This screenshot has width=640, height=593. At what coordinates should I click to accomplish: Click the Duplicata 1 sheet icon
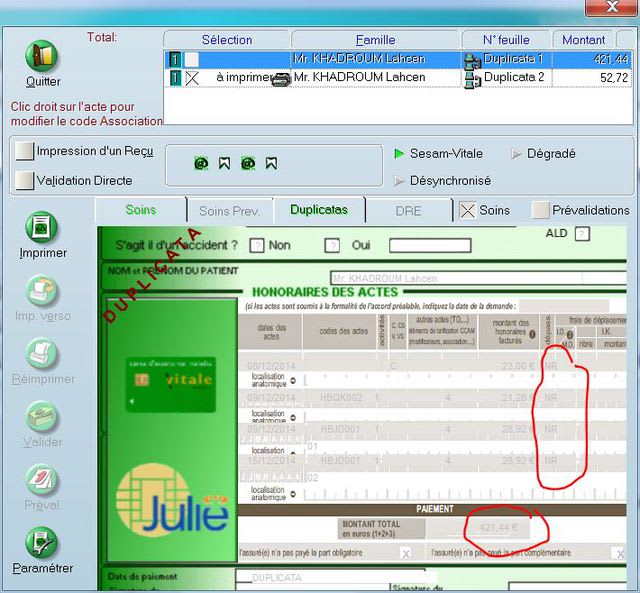472,60
